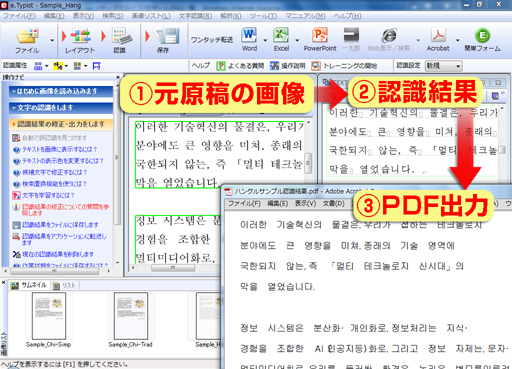Open the ファイル toolbar dropdown arrow
512x369 pixels.
click(52, 40)
